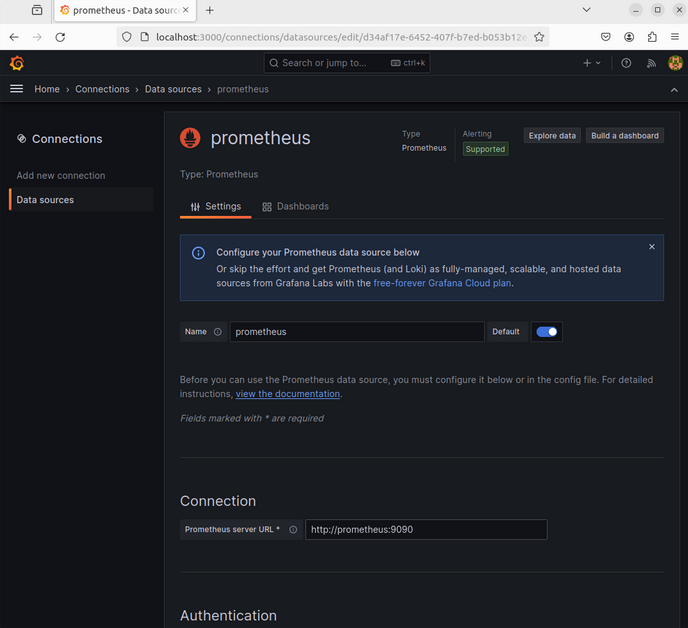The height and width of the screenshot is (628, 688).
Task: Click the Type: Prometheus subtitle text
Action: tap(219, 174)
